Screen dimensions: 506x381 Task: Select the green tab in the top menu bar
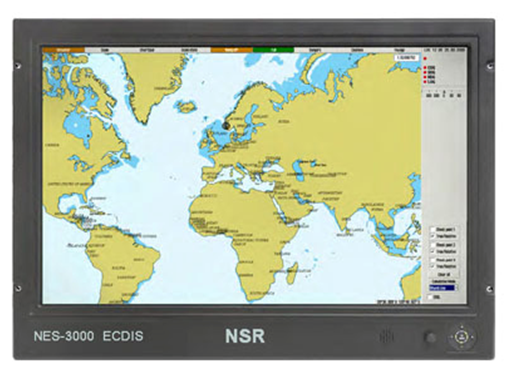(x=273, y=50)
